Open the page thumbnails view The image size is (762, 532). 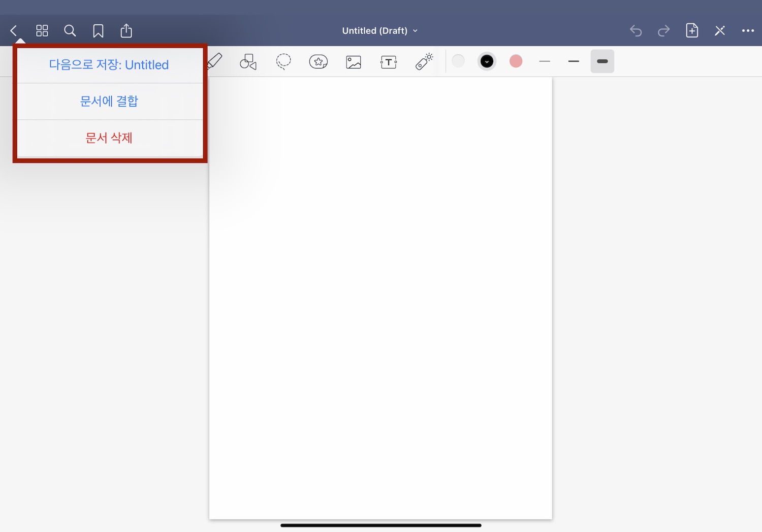(42, 30)
